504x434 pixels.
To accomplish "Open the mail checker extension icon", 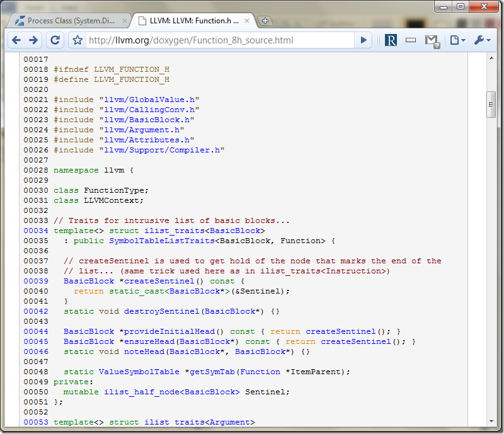I will [x=432, y=41].
